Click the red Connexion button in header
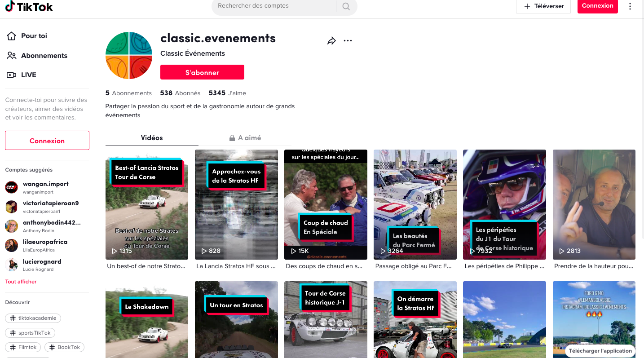 (597, 6)
